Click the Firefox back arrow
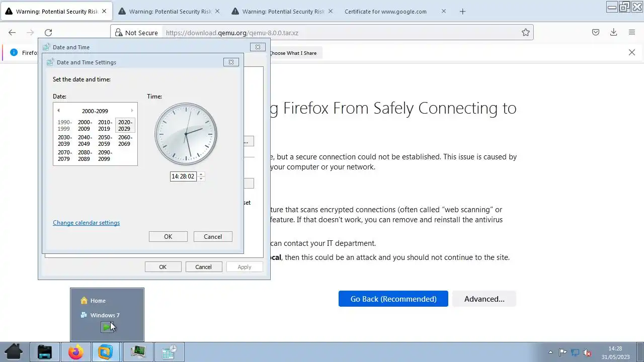644x362 pixels. (12, 32)
